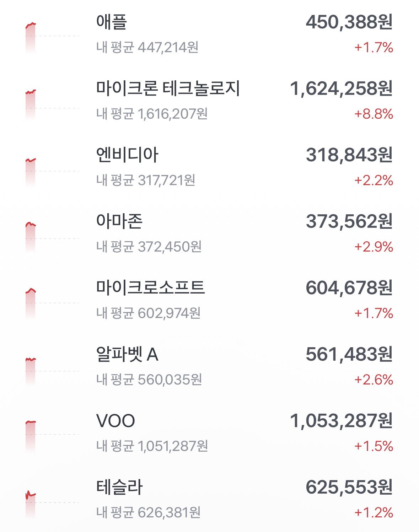Select 내 평균 602,974원 under 마이크로소프트
The height and width of the screenshot is (532, 419).
pos(149,313)
